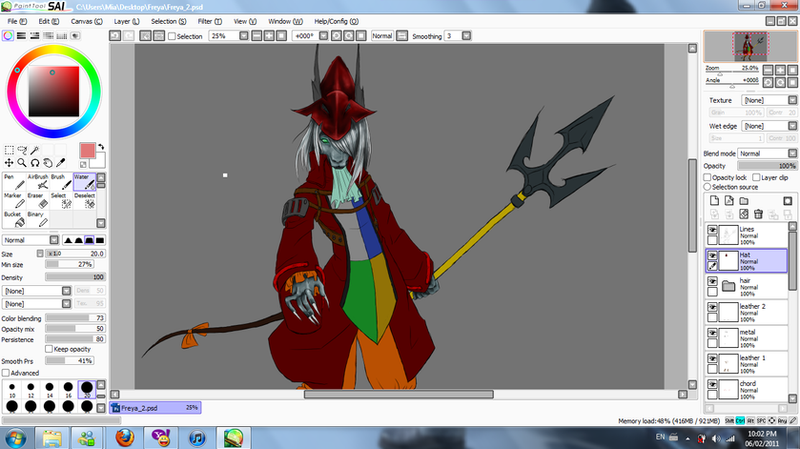Open the Edit menu
The image size is (800, 449).
tap(48, 21)
